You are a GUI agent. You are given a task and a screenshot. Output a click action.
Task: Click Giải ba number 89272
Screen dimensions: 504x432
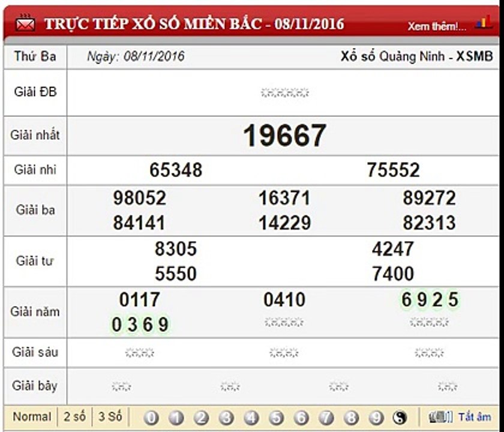(430, 197)
